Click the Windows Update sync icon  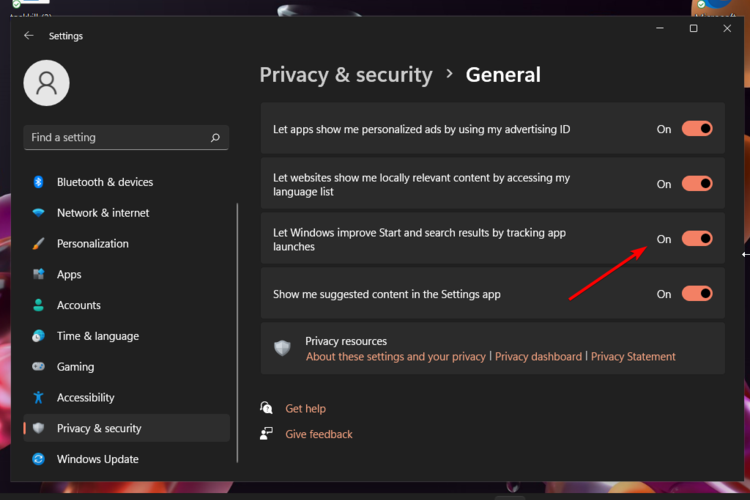pyautogui.click(x=38, y=459)
